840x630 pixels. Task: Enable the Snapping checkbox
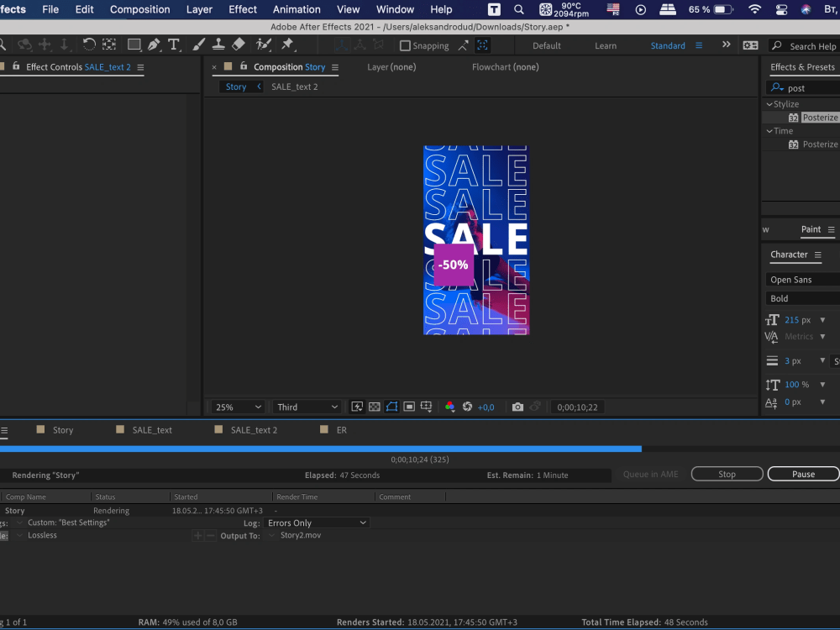click(406, 45)
